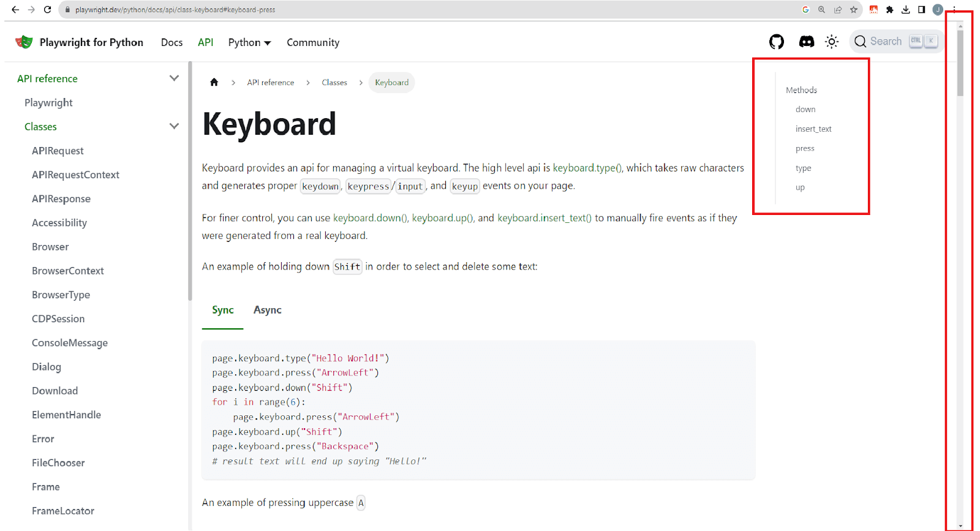
Task: Open ConsoleMessage in the sidebar
Action: (70, 343)
